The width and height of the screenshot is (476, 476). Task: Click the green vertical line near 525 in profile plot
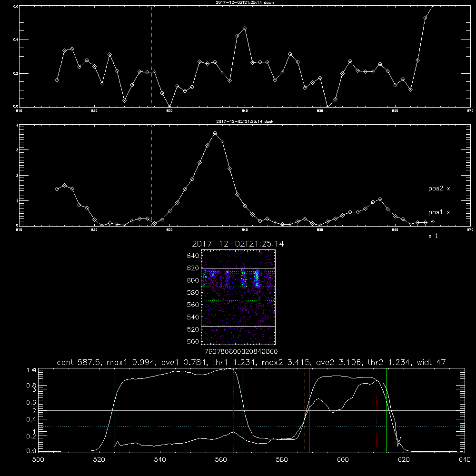coord(115,410)
